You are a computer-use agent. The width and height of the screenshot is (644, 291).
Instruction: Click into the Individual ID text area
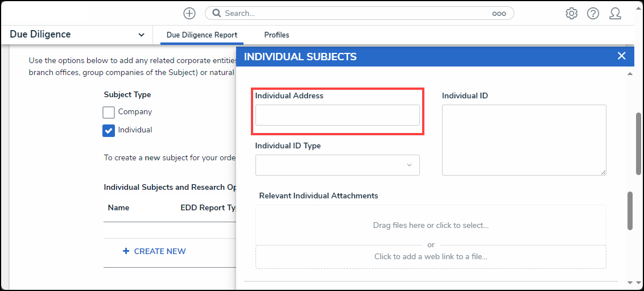click(524, 140)
